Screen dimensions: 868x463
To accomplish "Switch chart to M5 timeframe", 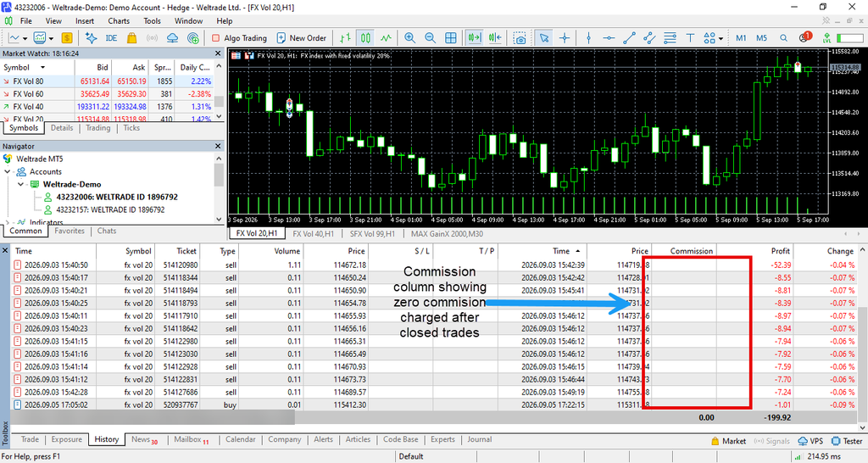I will 762,38.
